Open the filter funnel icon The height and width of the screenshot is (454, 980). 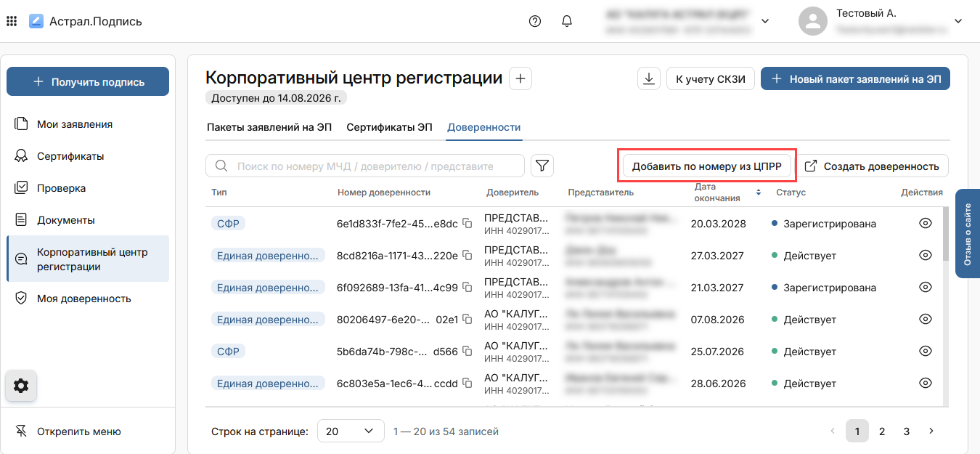click(542, 166)
